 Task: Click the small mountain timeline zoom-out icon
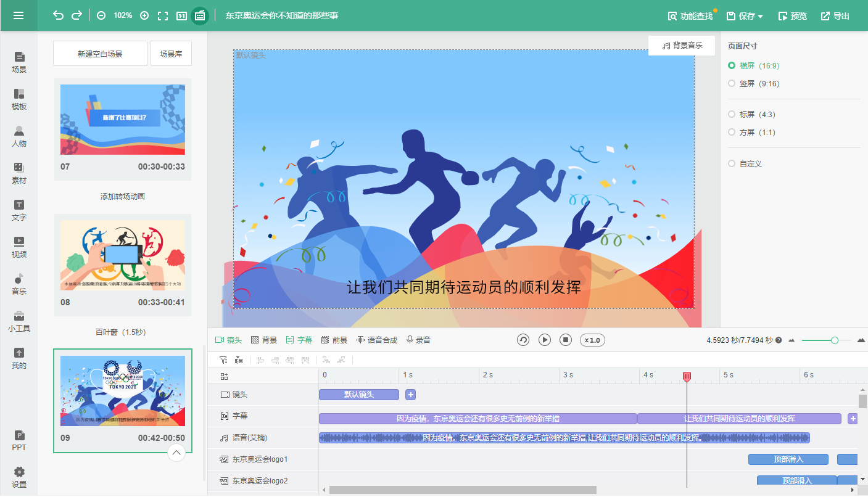[x=792, y=340]
